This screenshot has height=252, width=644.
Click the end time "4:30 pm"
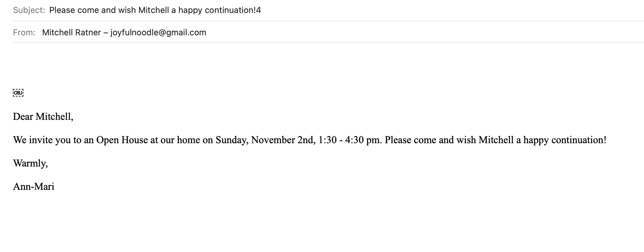pos(362,140)
